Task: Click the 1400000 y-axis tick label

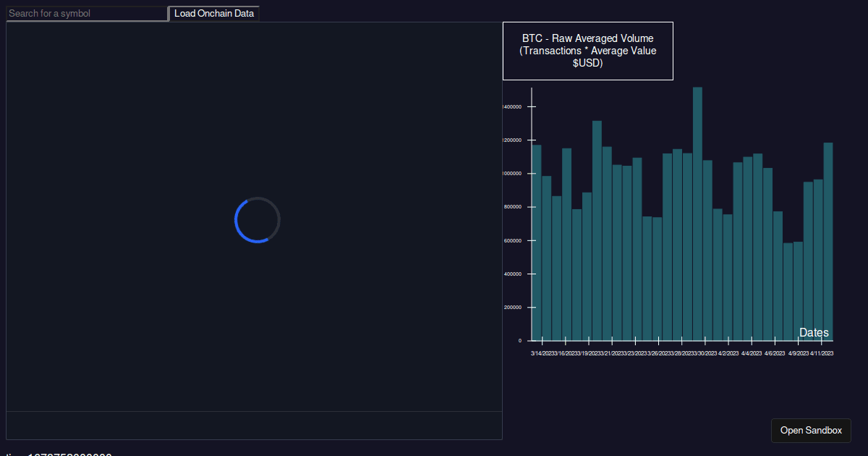Action: [511, 107]
